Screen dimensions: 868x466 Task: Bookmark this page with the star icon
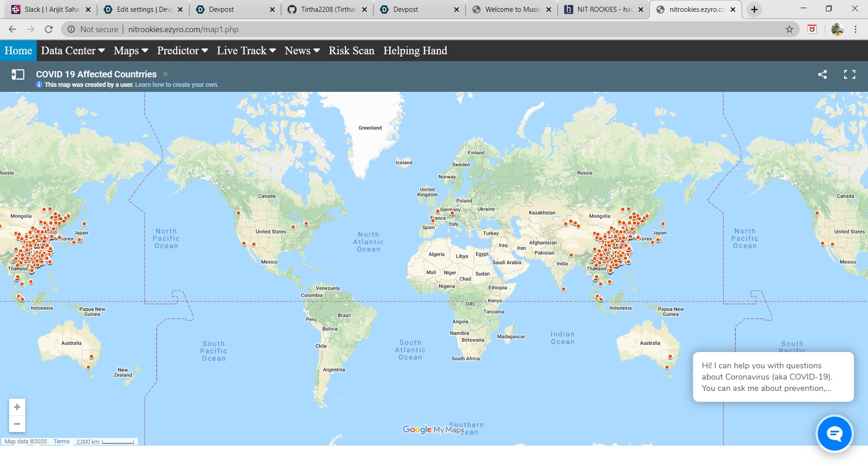point(789,29)
